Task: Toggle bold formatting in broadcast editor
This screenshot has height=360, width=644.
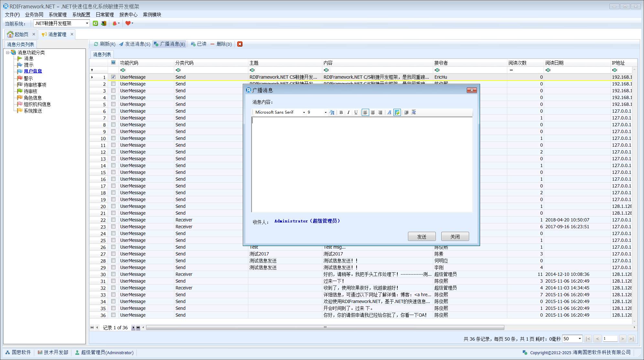Action: pos(341,112)
